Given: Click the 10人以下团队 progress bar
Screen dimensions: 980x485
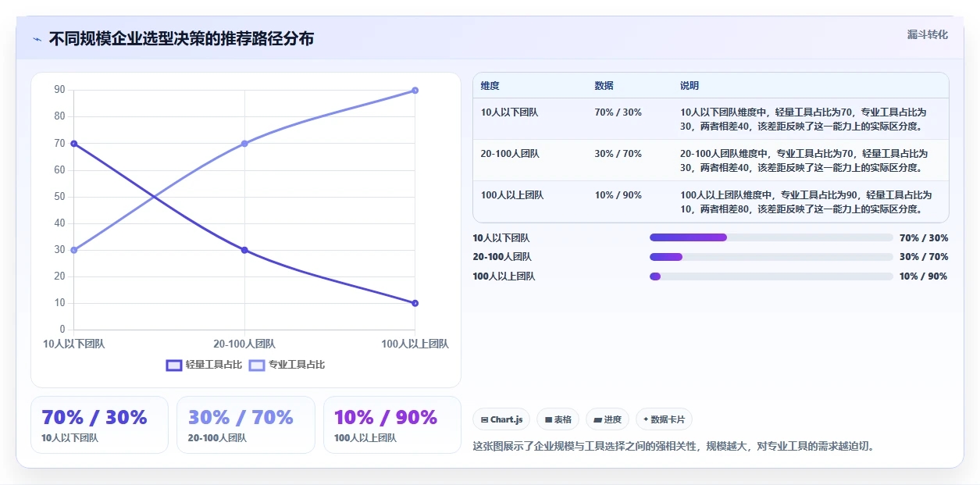Looking at the screenshot, I should pyautogui.click(x=772, y=237).
